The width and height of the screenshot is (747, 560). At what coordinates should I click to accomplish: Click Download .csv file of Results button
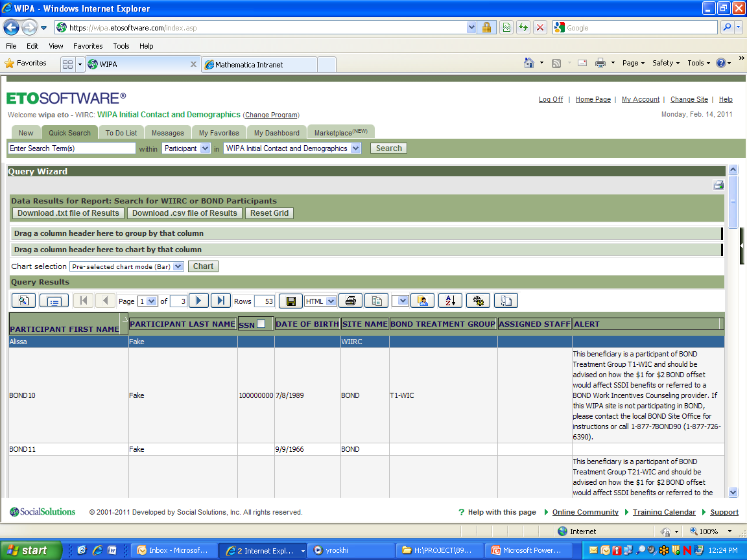tap(185, 213)
